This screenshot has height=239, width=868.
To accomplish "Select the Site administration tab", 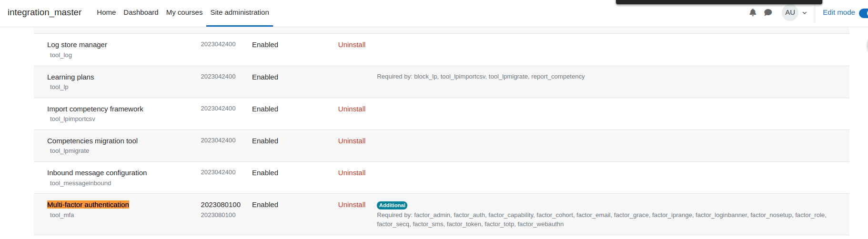I will 240,12.
